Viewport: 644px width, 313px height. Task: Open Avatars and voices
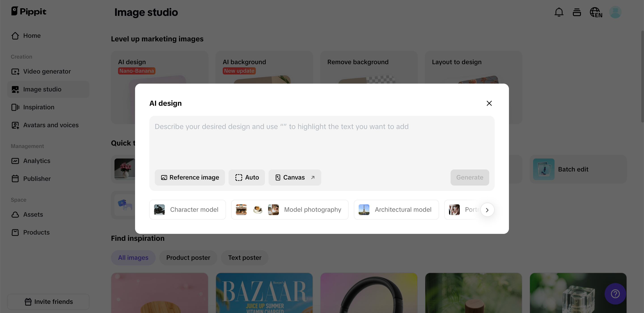coord(48,125)
